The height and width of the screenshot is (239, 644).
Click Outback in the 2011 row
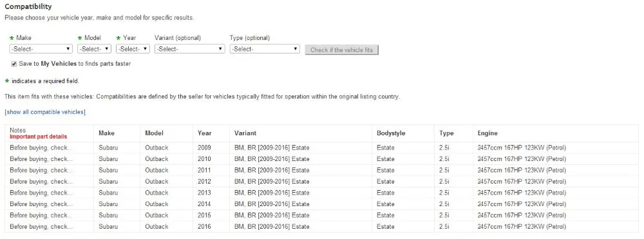tap(156, 170)
